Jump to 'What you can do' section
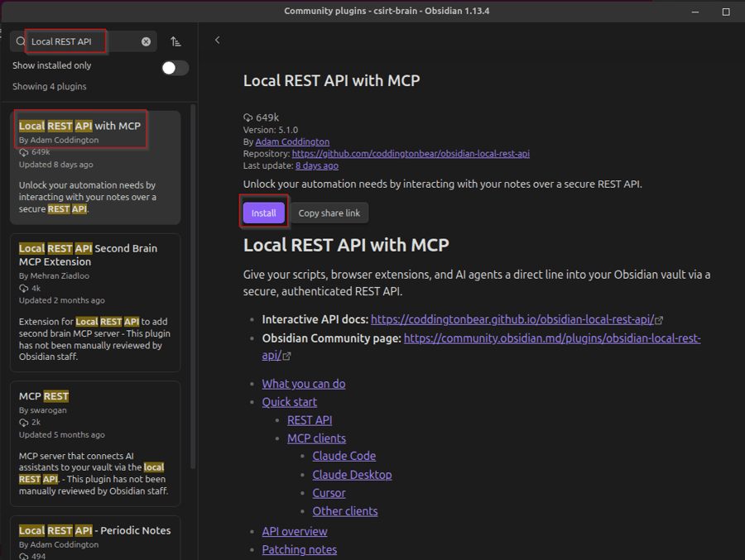 tap(304, 384)
